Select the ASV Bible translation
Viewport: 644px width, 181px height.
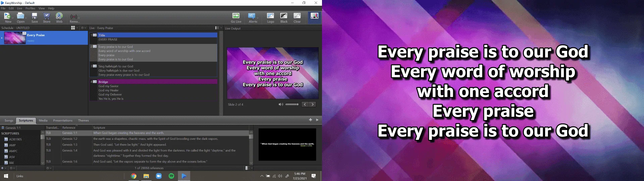pyautogui.click(x=12, y=157)
